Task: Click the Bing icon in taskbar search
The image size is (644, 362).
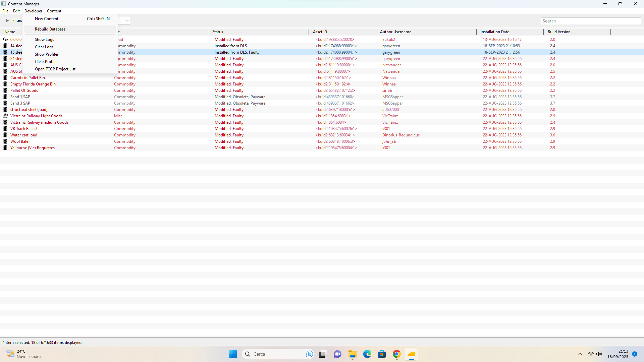Action: click(309, 354)
